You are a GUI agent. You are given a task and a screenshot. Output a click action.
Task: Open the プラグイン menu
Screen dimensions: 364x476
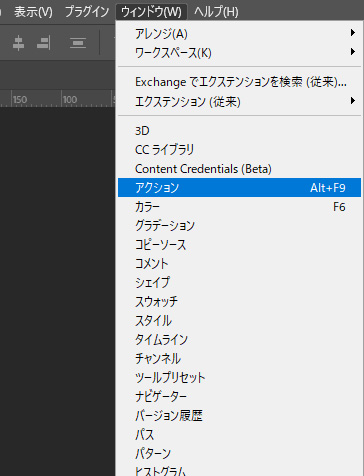coord(87,12)
